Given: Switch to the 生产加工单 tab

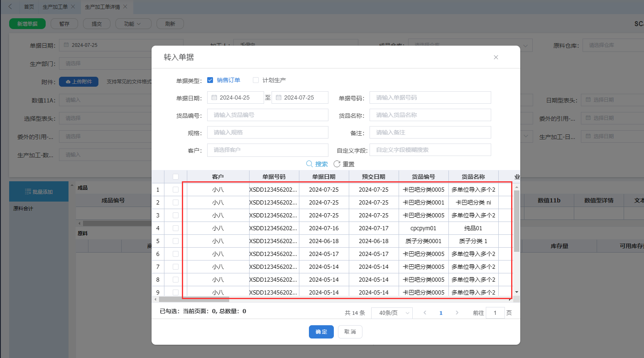Looking at the screenshot, I should [x=55, y=7].
